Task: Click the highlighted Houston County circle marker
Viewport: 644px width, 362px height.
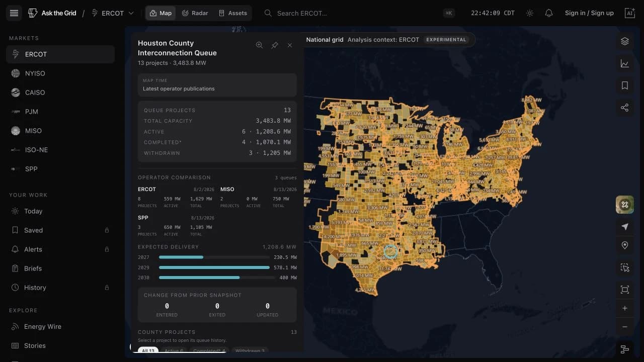Action: point(391,252)
